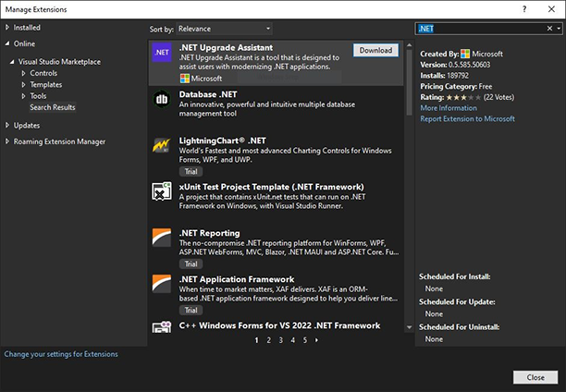
Task: Click the .NET Application Framework icon
Action: tap(162, 284)
